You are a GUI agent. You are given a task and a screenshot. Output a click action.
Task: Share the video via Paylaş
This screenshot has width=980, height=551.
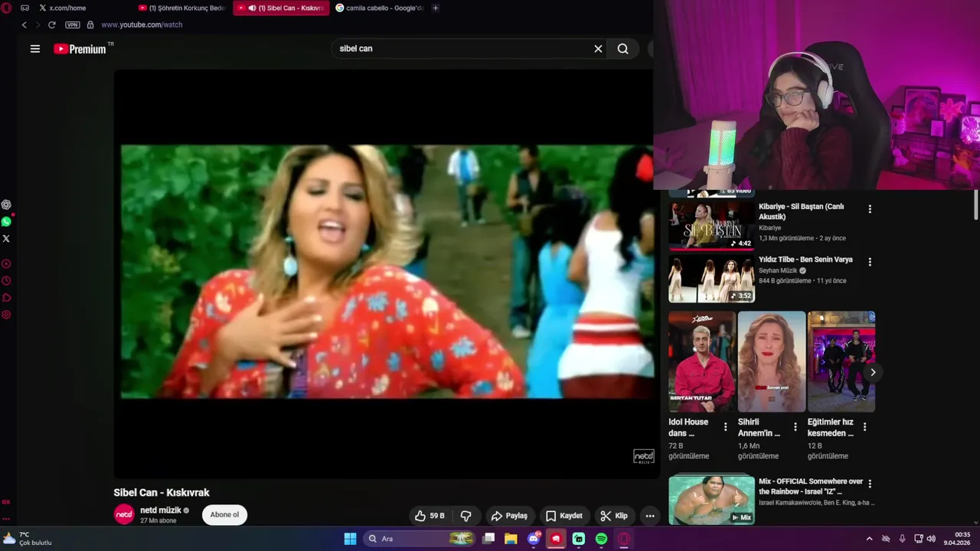[509, 516]
